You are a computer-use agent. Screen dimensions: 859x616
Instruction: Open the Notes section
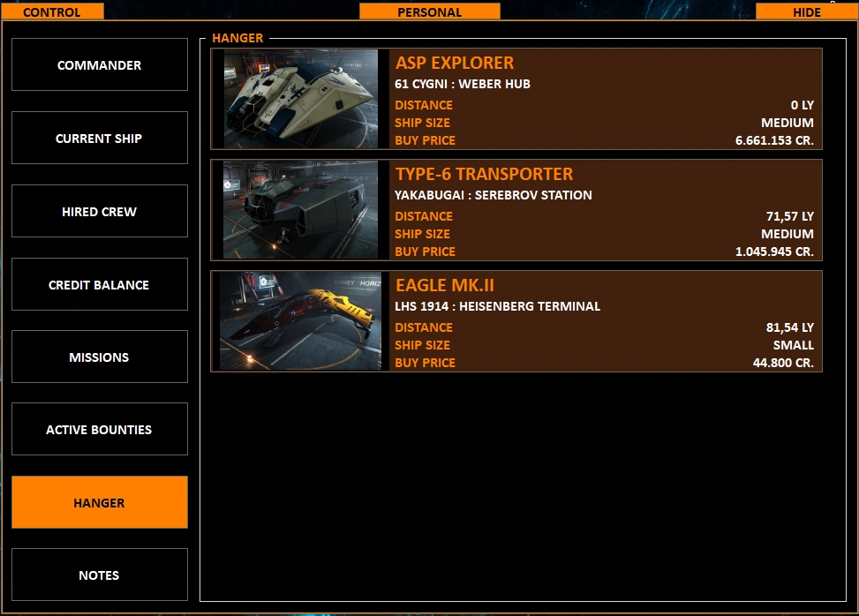pos(100,575)
